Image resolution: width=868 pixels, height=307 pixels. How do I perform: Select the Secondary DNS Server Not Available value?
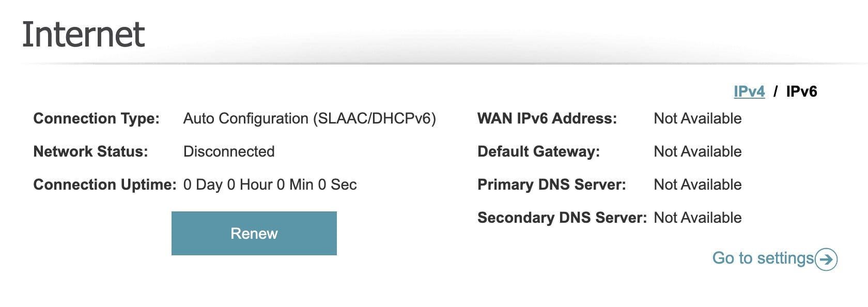coord(698,218)
